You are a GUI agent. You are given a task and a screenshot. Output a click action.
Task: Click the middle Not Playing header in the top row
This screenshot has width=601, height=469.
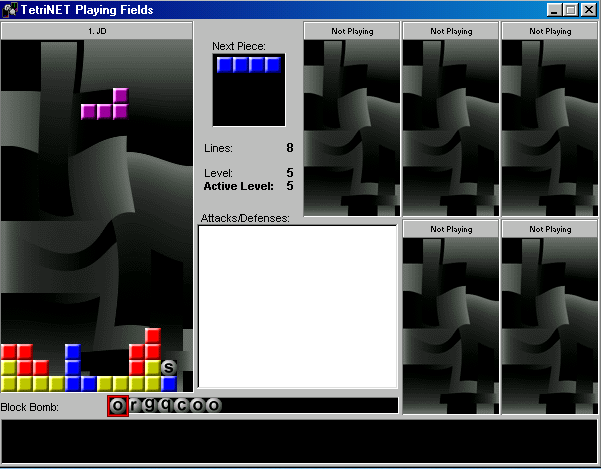point(451,31)
